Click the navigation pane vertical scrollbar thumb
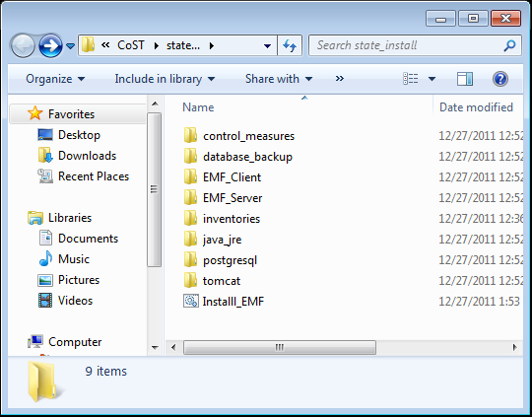This screenshot has height=417, width=532. point(155,190)
